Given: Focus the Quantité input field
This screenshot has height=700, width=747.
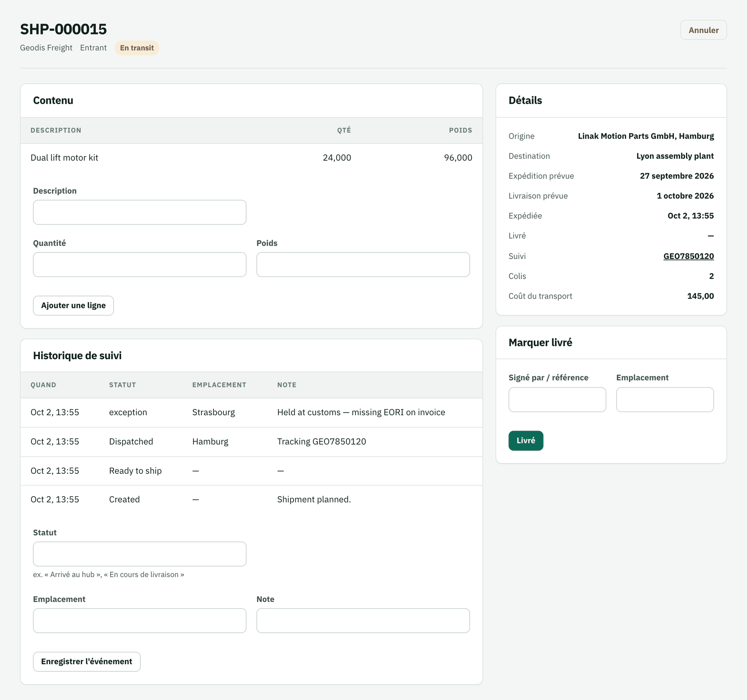Looking at the screenshot, I should (x=139, y=264).
